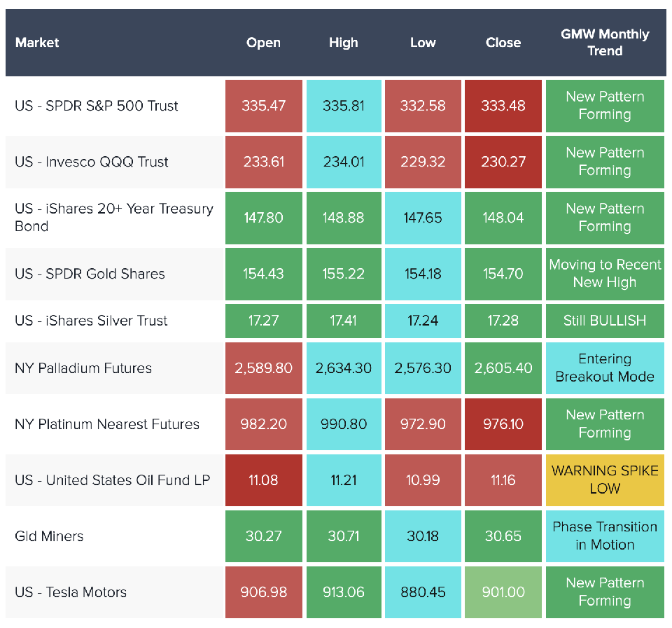Click the Still BULLISH trend cell
672x628 pixels.
click(x=605, y=321)
